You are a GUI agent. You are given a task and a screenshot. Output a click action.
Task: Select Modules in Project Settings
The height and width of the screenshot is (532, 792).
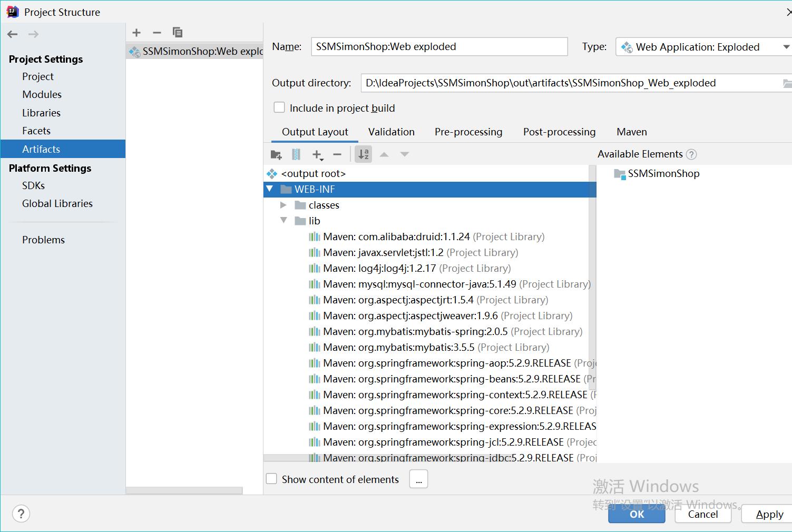point(42,94)
